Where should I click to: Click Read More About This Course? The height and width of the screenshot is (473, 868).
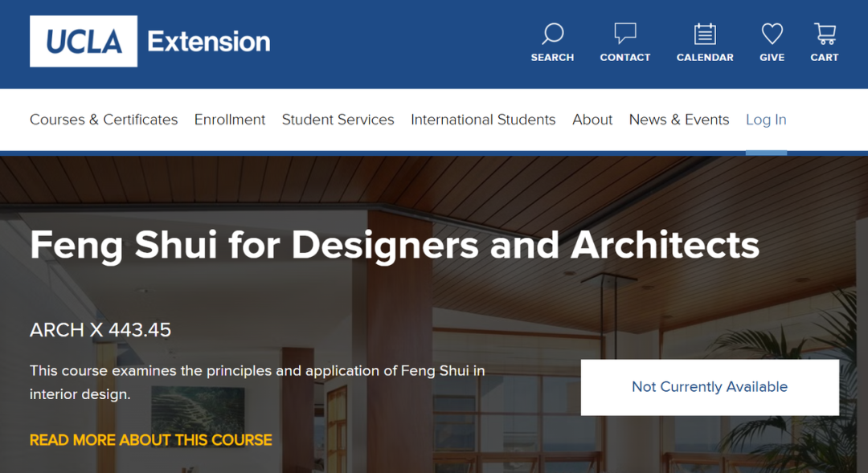tap(151, 440)
